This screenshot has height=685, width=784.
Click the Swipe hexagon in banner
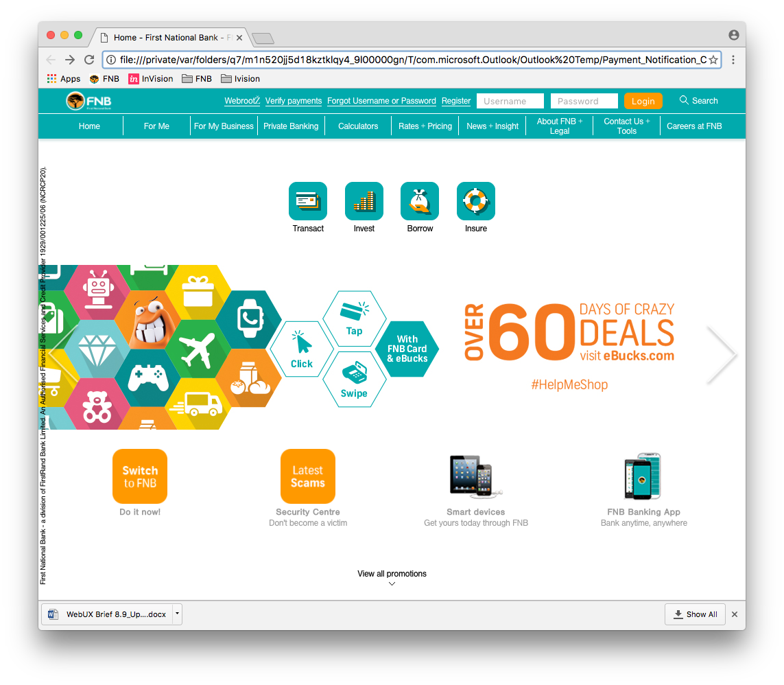(x=354, y=380)
